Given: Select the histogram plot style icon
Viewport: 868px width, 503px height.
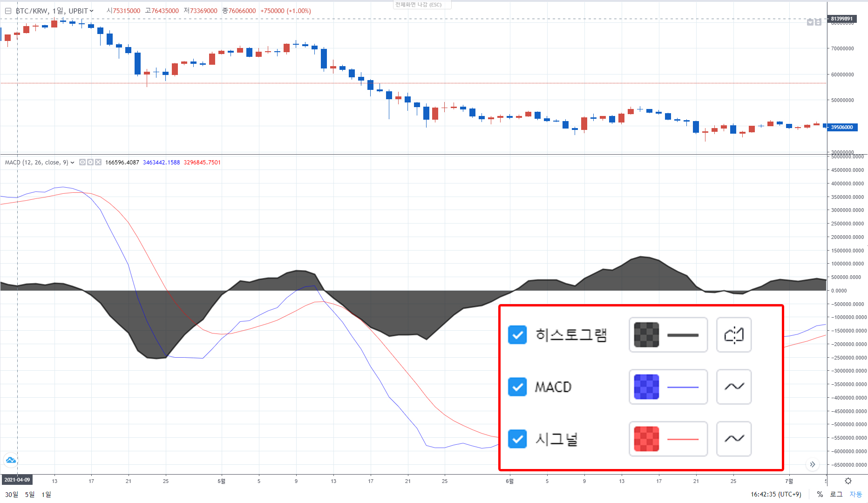Looking at the screenshot, I should click(734, 335).
